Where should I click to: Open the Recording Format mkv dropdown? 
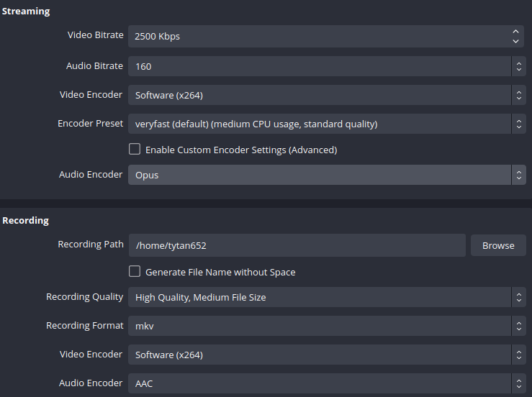pos(327,326)
